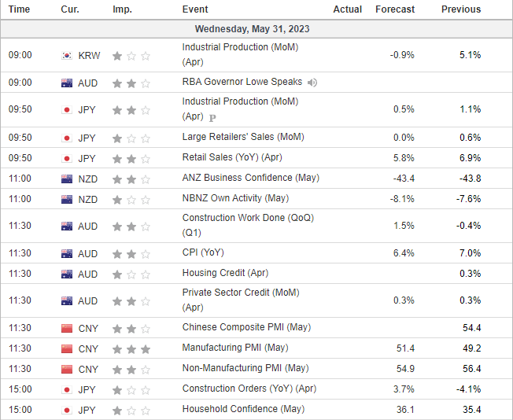Click the importance stars for ANZ Business Confidence
Screen dimensions: 513x420
[x=131, y=179]
